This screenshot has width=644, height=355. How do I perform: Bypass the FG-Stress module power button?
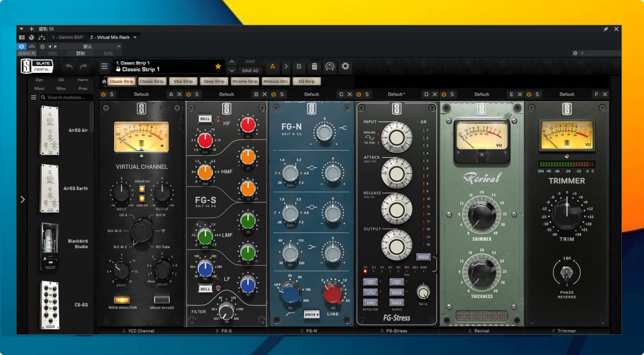pyautogui.click(x=358, y=94)
